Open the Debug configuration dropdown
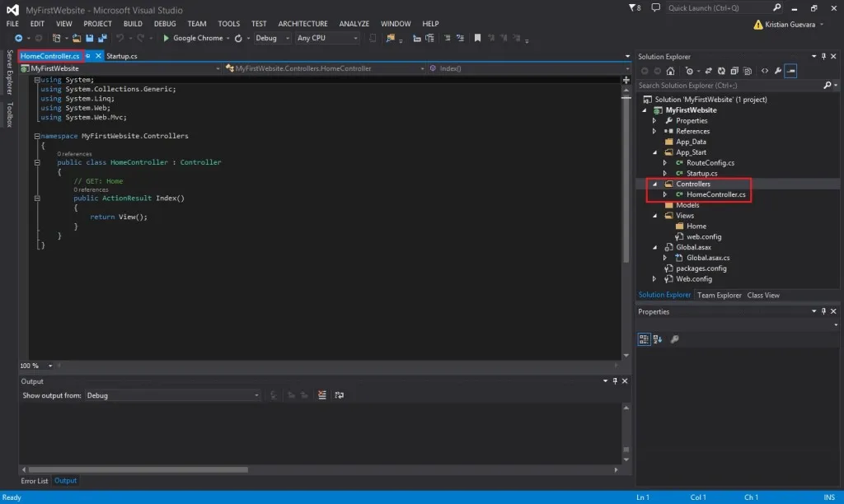The width and height of the screenshot is (844, 504). pyautogui.click(x=272, y=38)
